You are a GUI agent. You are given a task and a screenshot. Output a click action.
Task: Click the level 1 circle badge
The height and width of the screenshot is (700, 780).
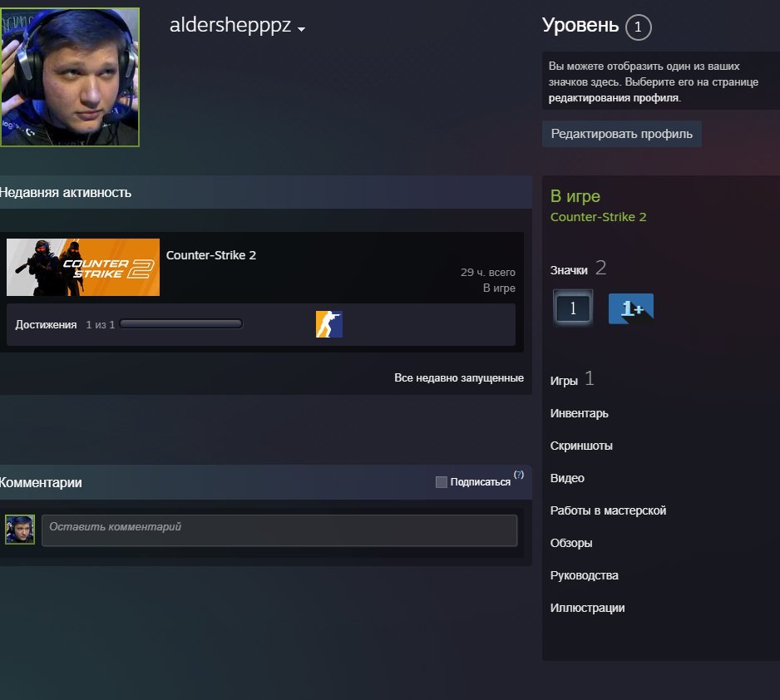click(639, 27)
